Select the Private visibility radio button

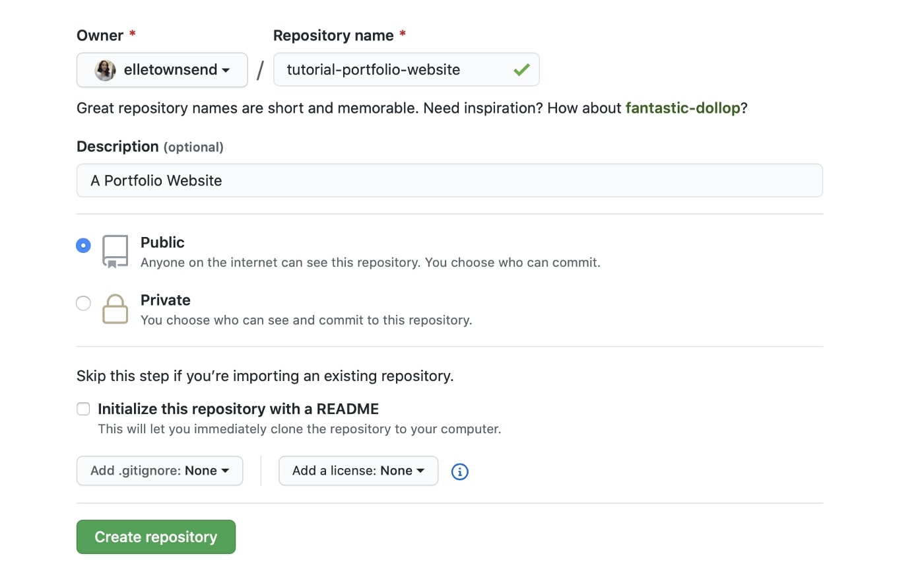tap(83, 303)
